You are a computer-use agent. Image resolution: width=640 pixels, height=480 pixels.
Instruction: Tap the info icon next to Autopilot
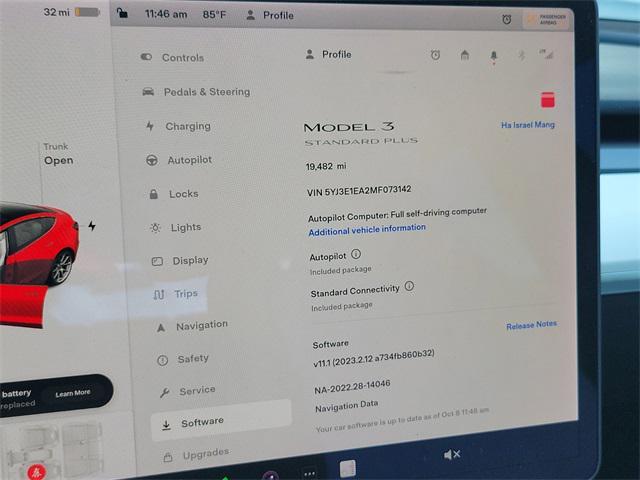pos(356,255)
